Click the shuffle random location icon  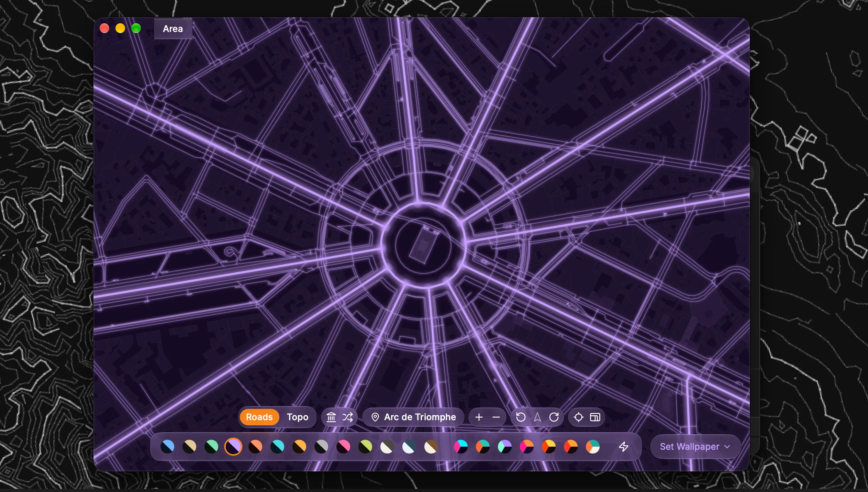pos(348,417)
